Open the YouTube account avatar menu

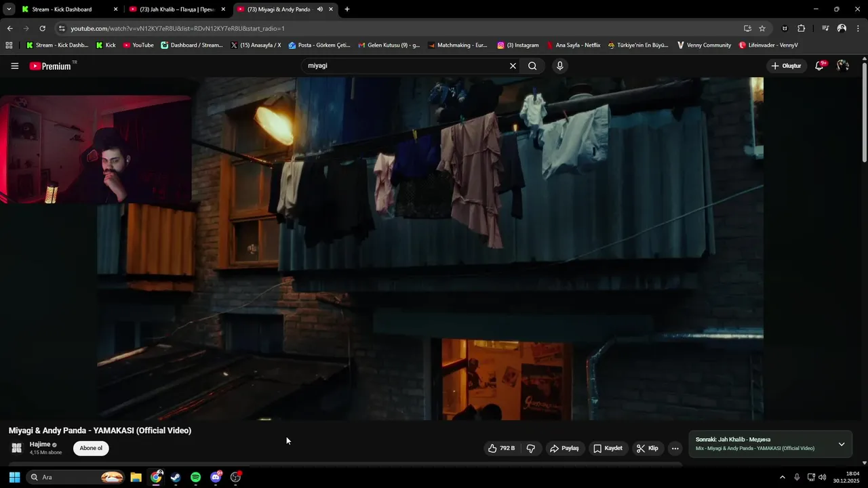pos(843,66)
